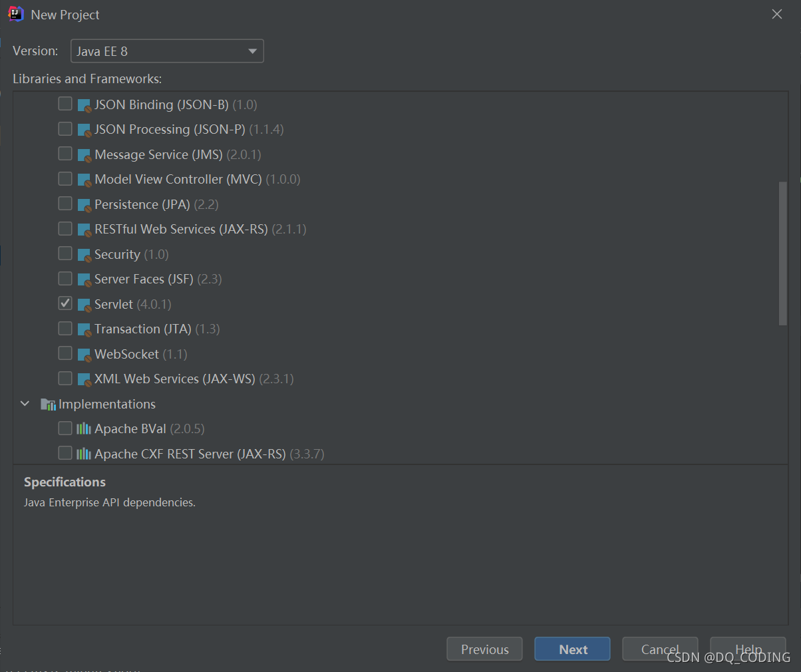The height and width of the screenshot is (672, 801).
Task: Check the Model View Controller (MVC) box
Action: pos(65,178)
